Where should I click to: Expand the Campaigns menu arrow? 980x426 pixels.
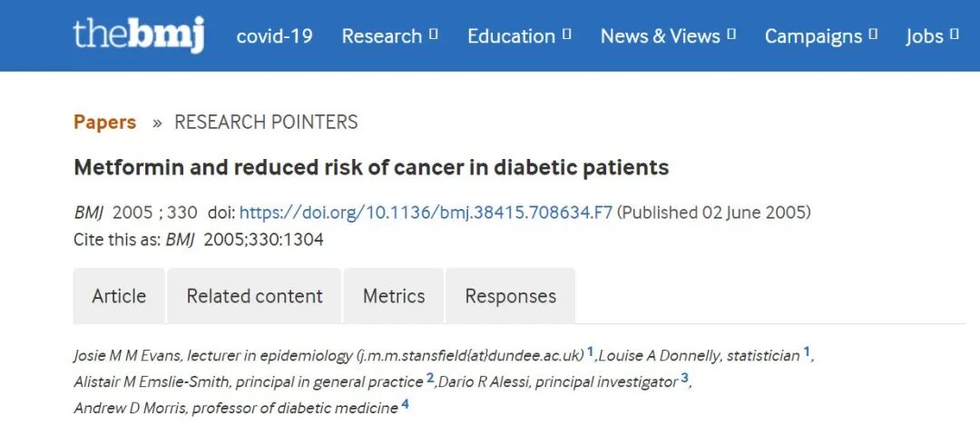click(x=874, y=35)
